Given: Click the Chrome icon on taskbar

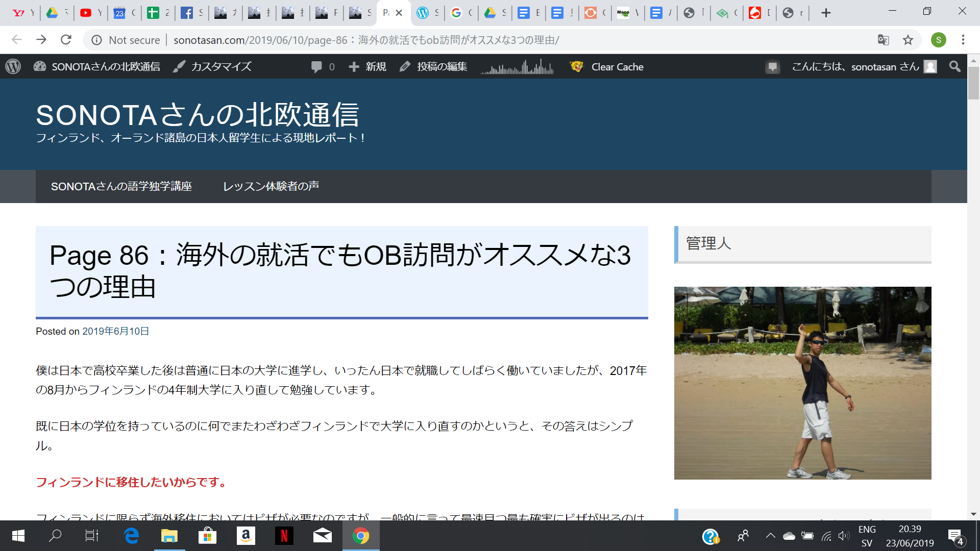Looking at the screenshot, I should 360,536.
